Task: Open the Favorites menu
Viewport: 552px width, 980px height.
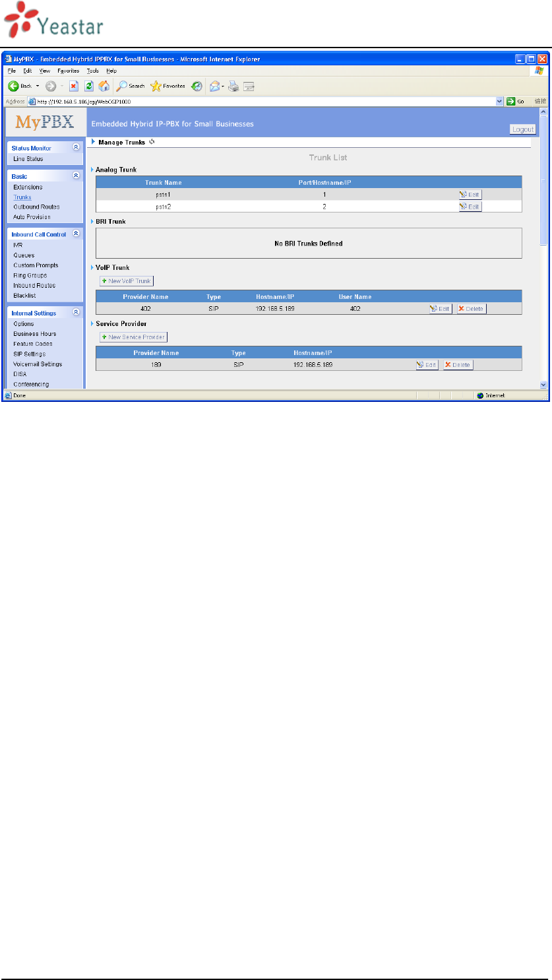Action: 69,71
